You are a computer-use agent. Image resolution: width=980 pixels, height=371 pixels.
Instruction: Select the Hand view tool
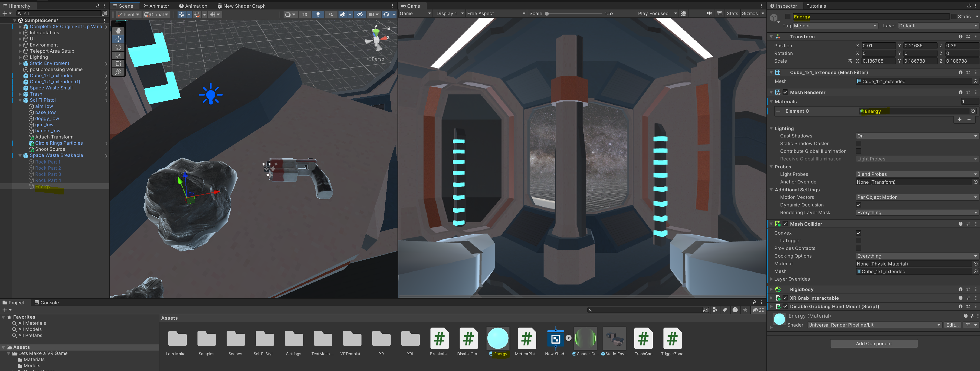pos(118,30)
